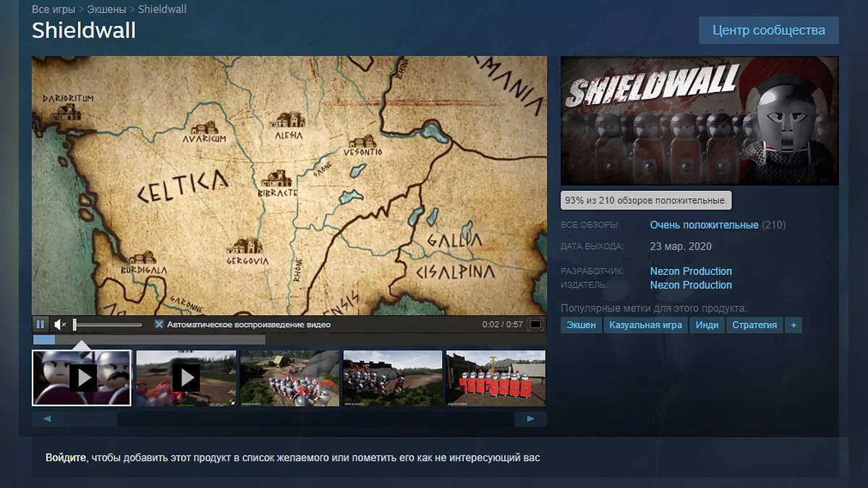The image size is (868, 488).
Task: Open screenshot of battle at fortress wall
Action: [393, 378]
